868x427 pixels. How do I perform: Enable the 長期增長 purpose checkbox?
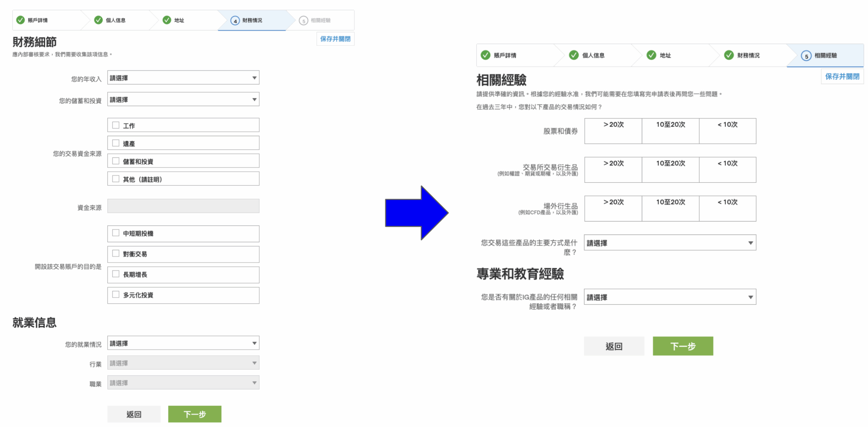click(x=116, y=274)
